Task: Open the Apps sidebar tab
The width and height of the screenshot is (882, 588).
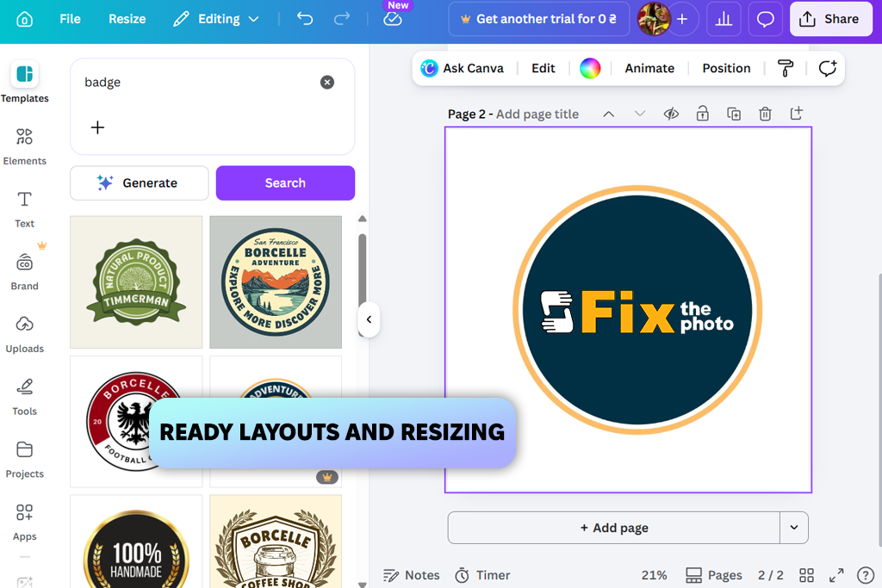Action: click(x=24, y=523)
